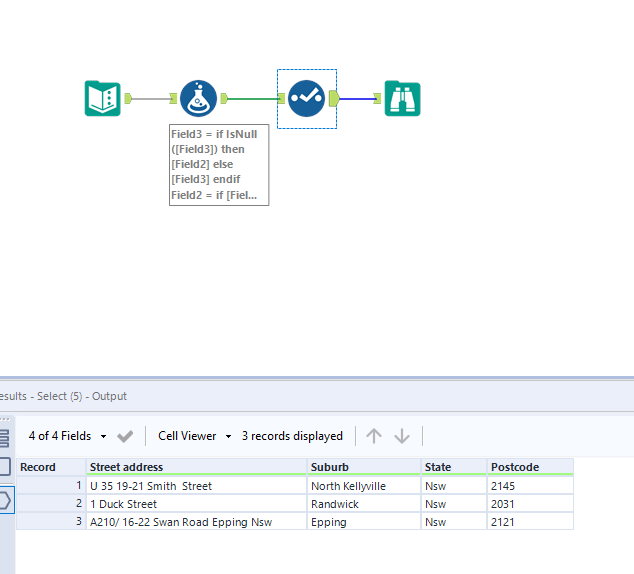Select the Select tool checkmark icon

coord(306,98)
